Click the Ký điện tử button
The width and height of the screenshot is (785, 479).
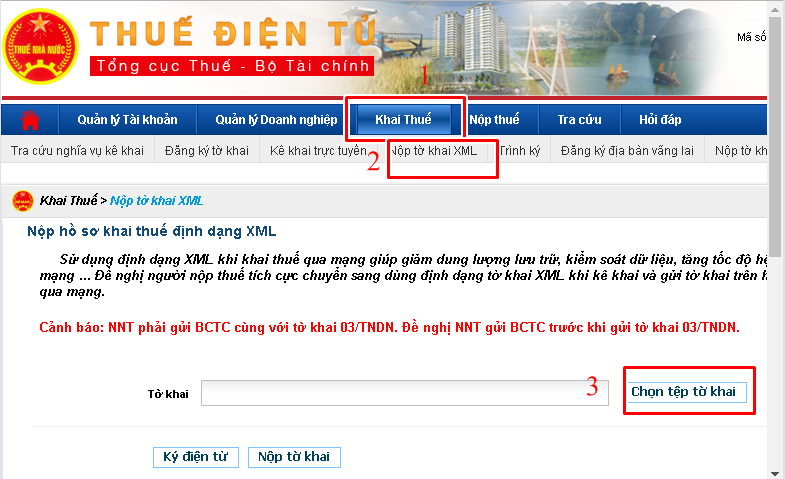click(196, 457)
